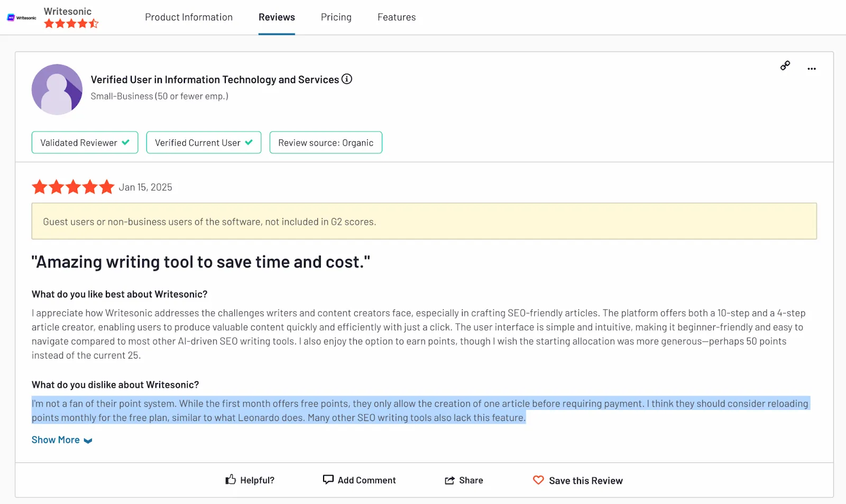Click the Verified Current User badge
The width and height of the screenshot is (846, 504).
tap(204, 143)
